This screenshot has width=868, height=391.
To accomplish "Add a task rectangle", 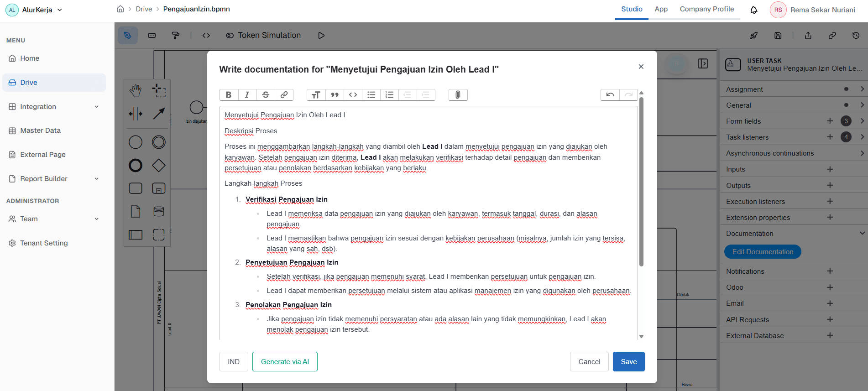I will point(136,188).
